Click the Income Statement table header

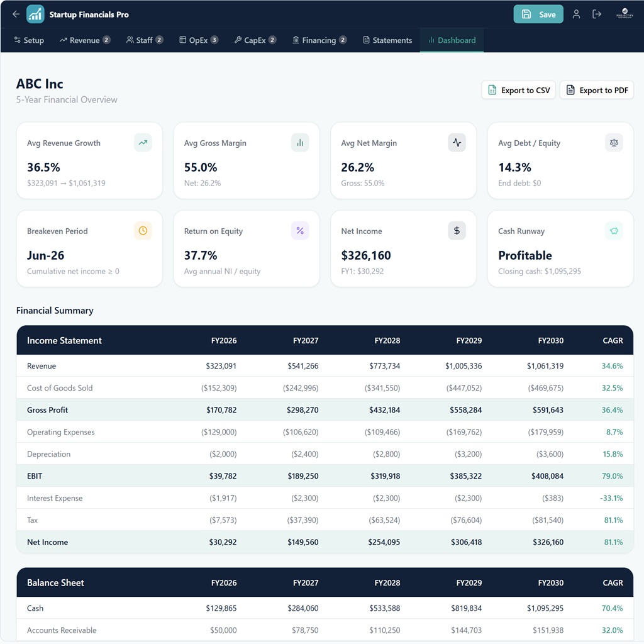[64, 340]
